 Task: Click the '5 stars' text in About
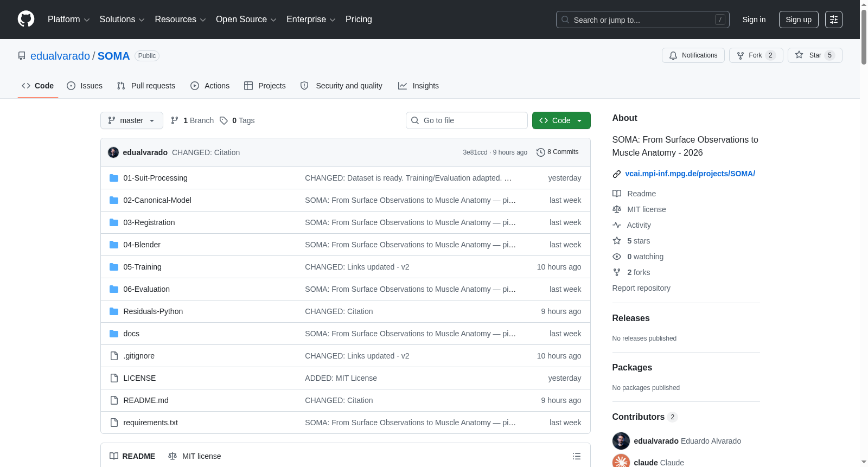pyautogui.click(x=639, y=241)
